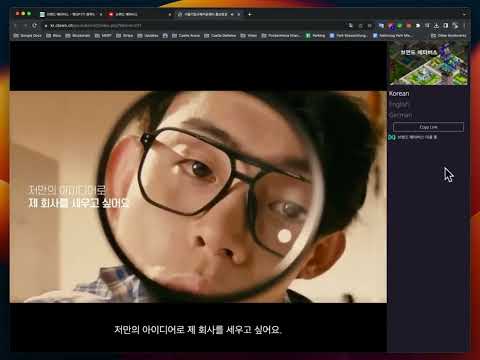The width and height of the screenshot is (480, 360).
Task: Open the browser downloads icon
Action: tap(436, 25)
